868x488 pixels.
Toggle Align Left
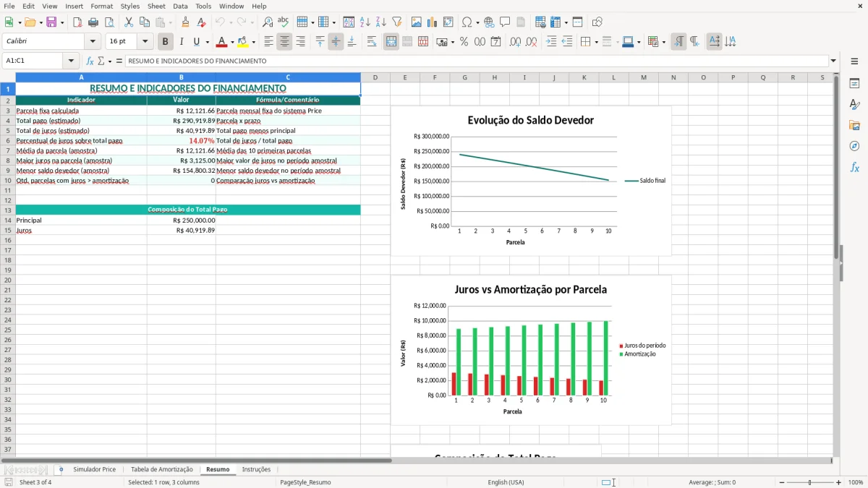point(269,42)
